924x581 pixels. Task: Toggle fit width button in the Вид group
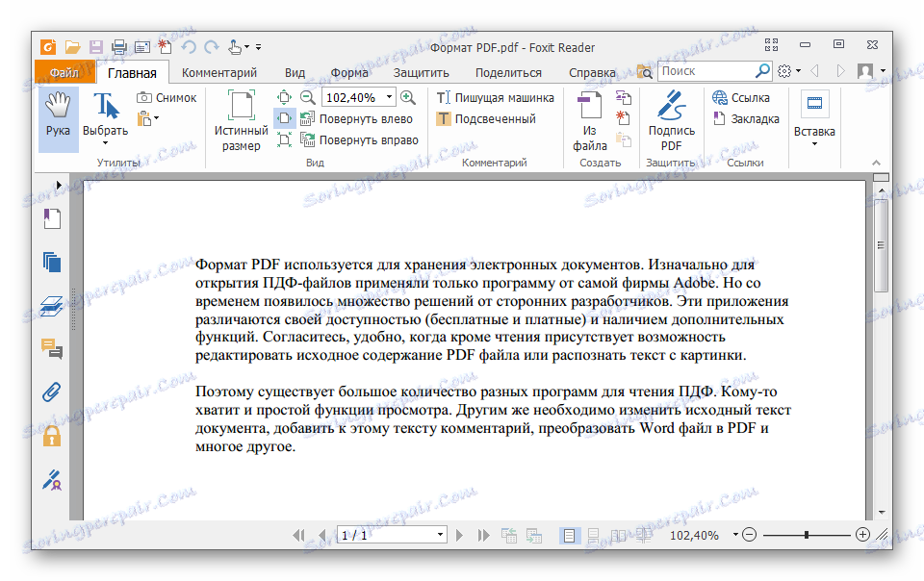(284, 118)
